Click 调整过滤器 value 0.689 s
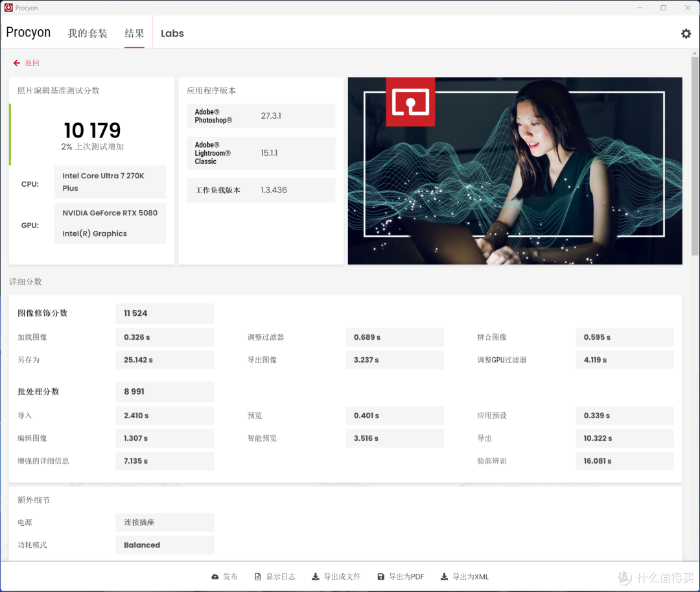Viewport: 700px width, 592px height. point(395,337)
